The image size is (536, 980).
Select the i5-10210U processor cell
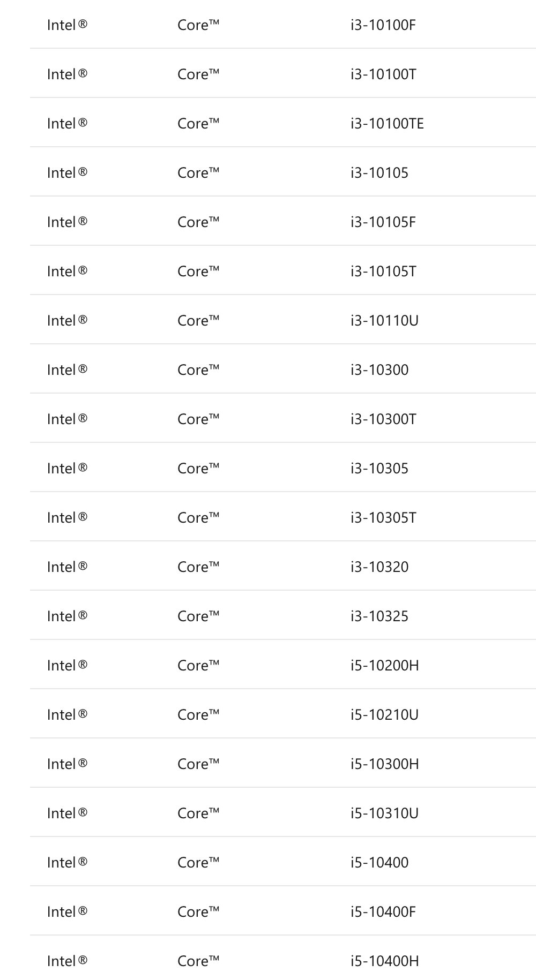coord(384,715)
